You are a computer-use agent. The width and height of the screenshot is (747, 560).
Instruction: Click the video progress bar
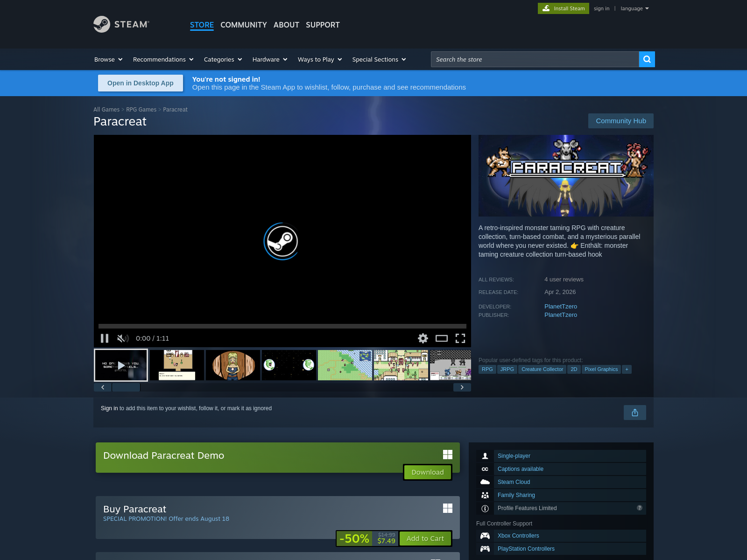(x=282, y=326)
